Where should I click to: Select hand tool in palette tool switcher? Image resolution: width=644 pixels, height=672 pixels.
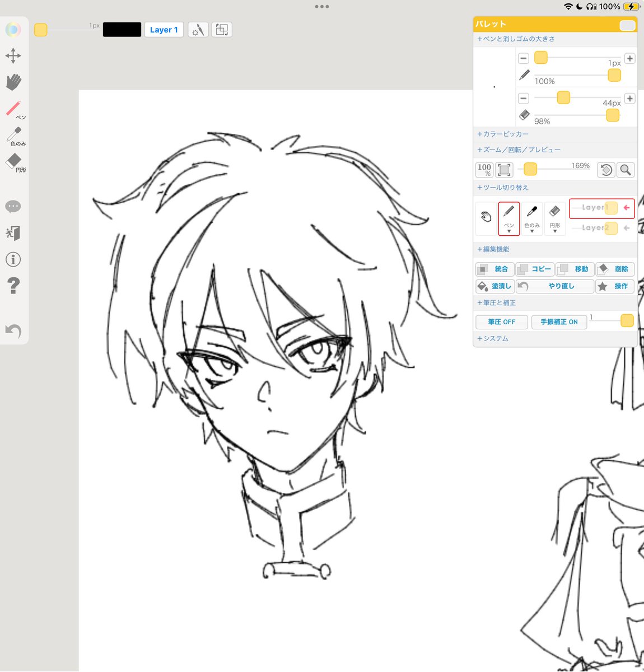[x=486, y=218]
